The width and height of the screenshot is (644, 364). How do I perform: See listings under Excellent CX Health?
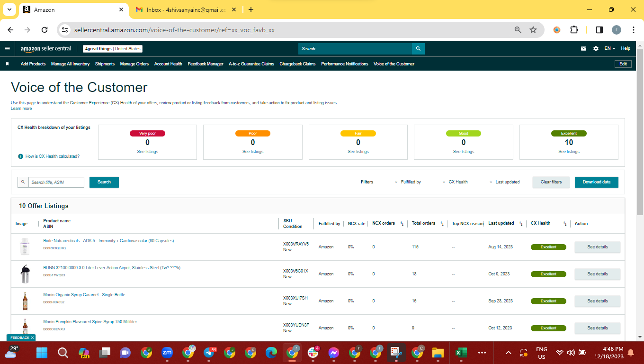(569, 152)
